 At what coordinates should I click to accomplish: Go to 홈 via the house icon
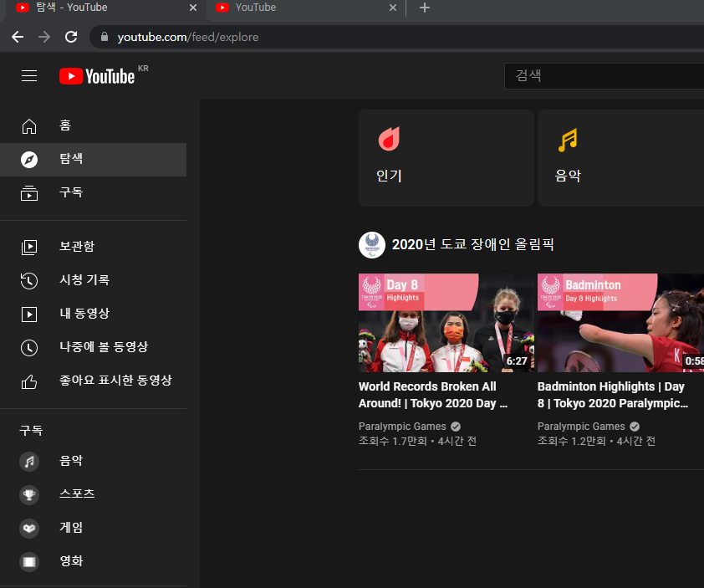point(29,126)
